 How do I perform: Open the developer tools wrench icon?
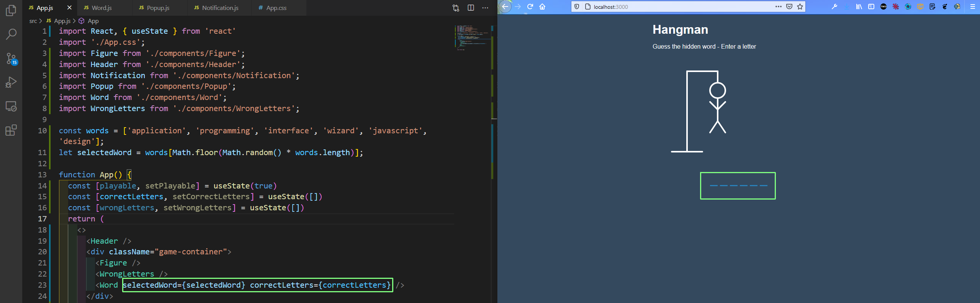pos(834,7)
